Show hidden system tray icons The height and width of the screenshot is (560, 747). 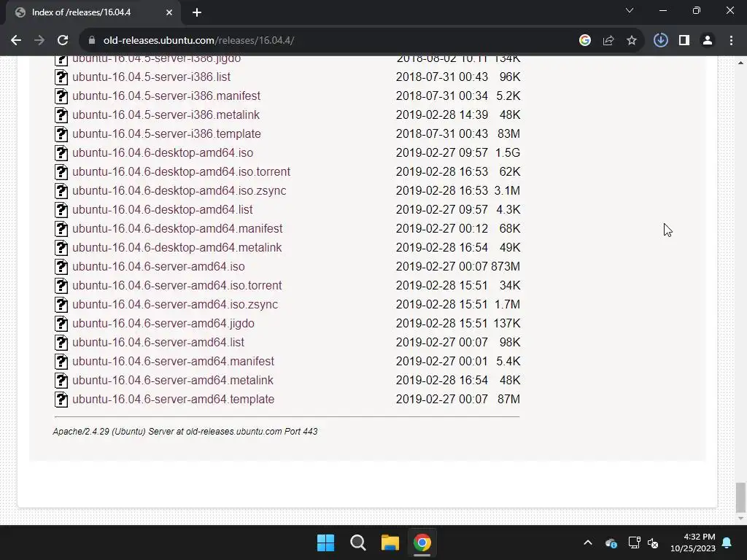(588, 542)
